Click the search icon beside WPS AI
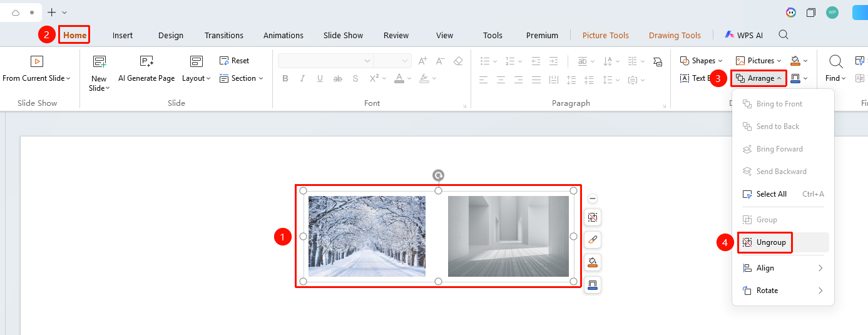 (x=784, y=35)
